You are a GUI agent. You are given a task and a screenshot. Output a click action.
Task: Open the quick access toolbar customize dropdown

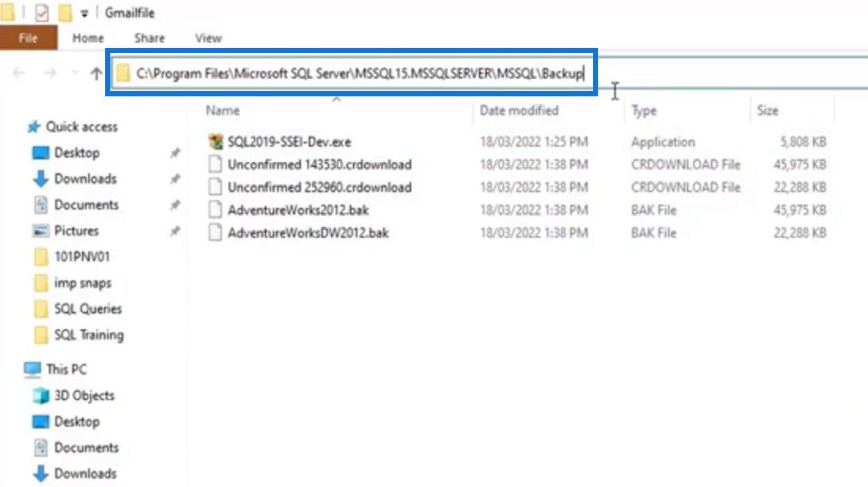84,13
